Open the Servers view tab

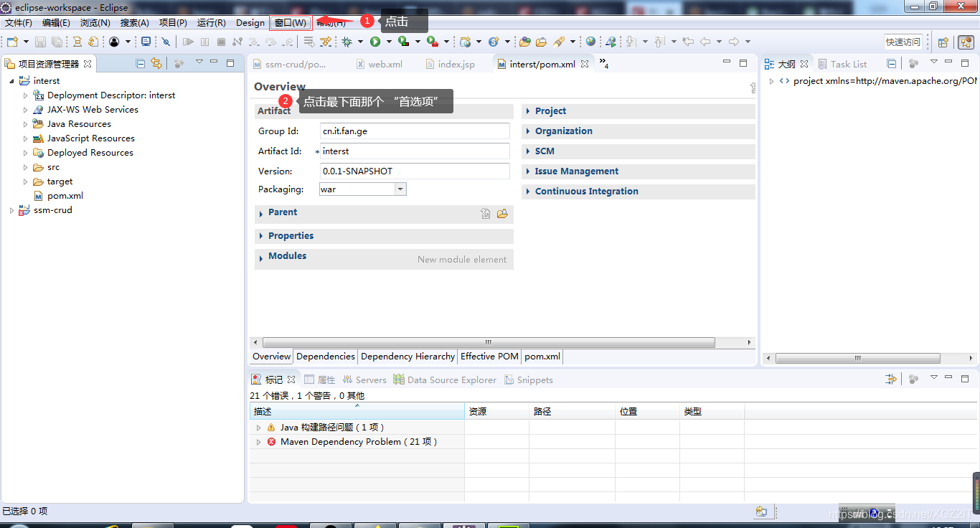point(364,379)
